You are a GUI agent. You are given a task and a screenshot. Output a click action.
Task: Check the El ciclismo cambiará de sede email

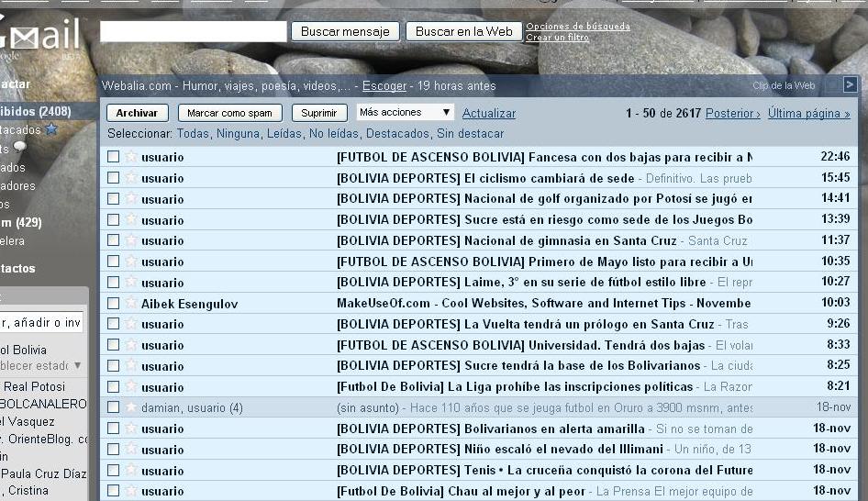(x=113, y=178)
